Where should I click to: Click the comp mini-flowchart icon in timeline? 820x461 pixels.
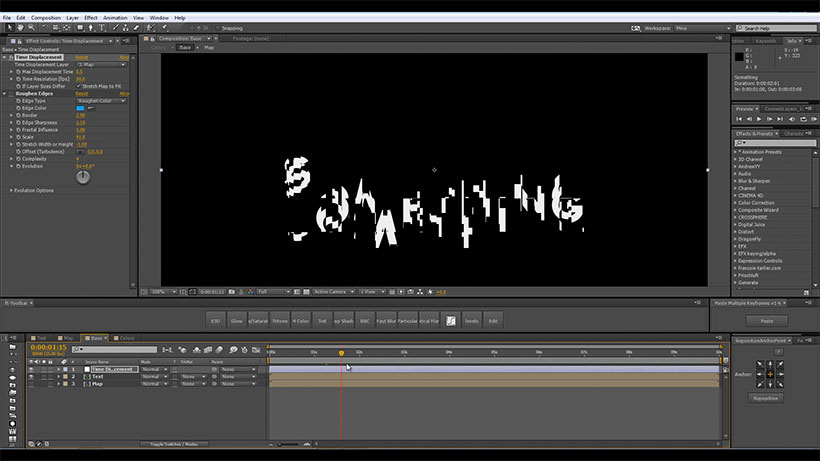[167, 350]
